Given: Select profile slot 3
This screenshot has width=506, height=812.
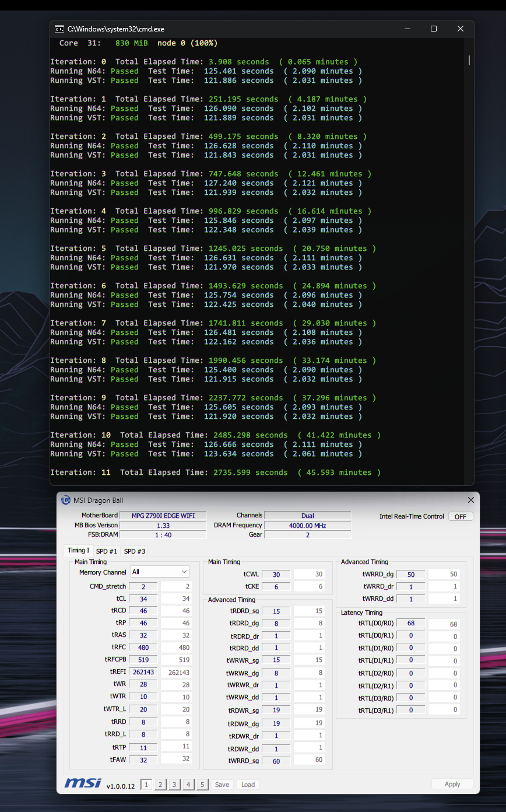Looking at the screenshot, I should coord(174,785).
